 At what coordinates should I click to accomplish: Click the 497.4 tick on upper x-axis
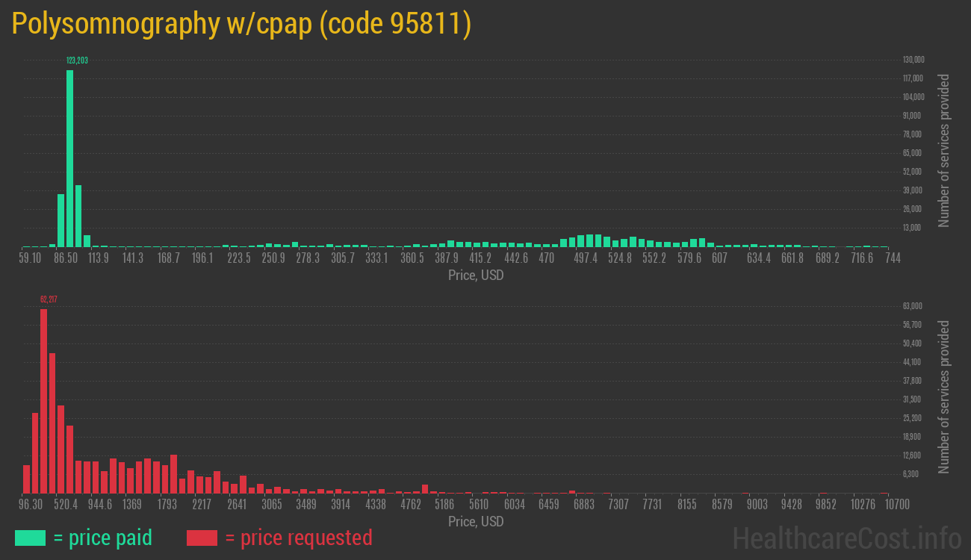point(586,258)
